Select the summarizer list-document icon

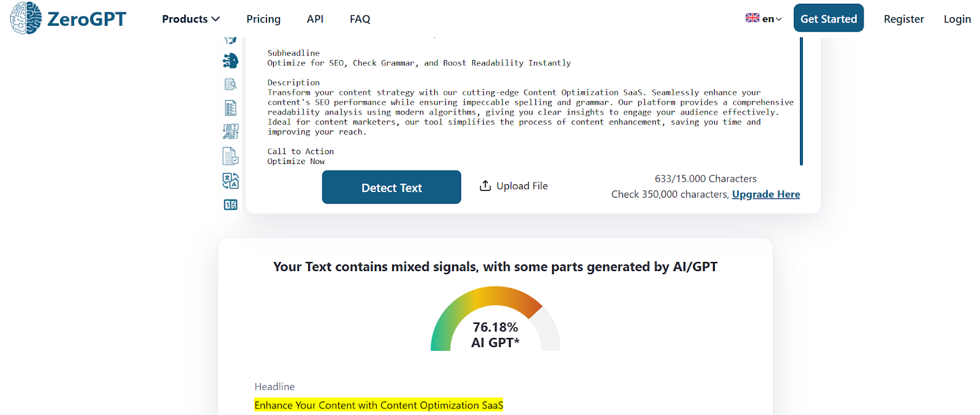point(230,107)
